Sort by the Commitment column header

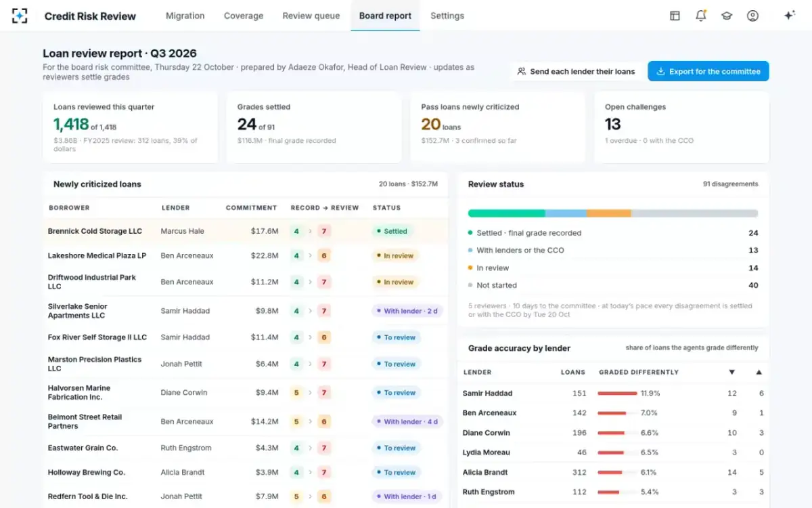point(251,208)
